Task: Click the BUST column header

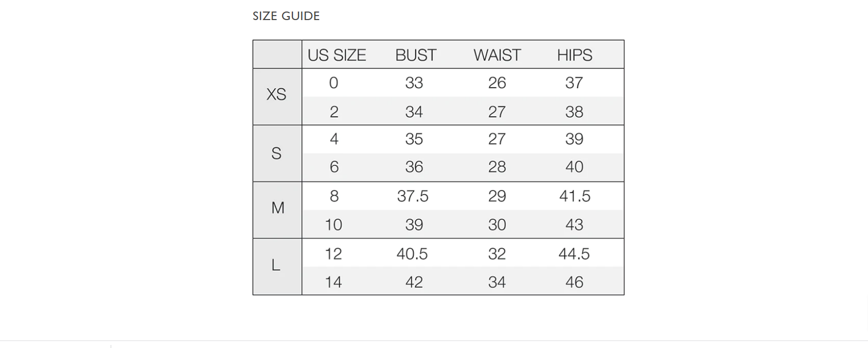Action: tap(416, 55)
